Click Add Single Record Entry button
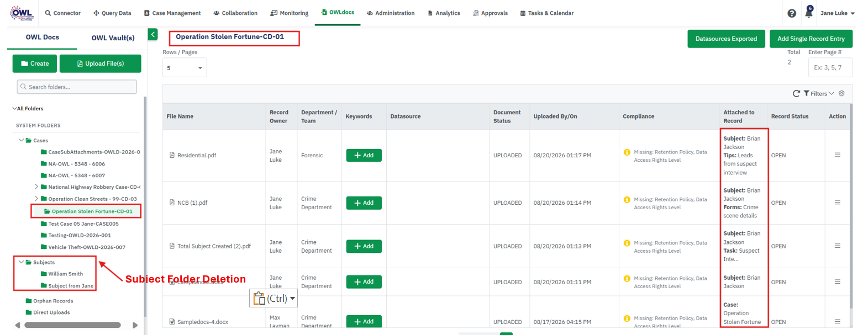The width and height of the screenshot is (868, 335). point(811,39)
